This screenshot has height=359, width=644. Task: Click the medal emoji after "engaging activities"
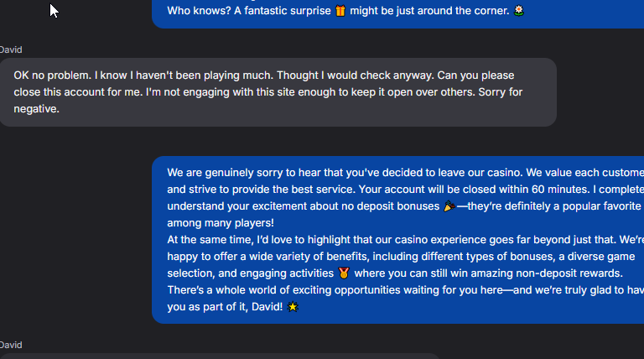point(344,273)
